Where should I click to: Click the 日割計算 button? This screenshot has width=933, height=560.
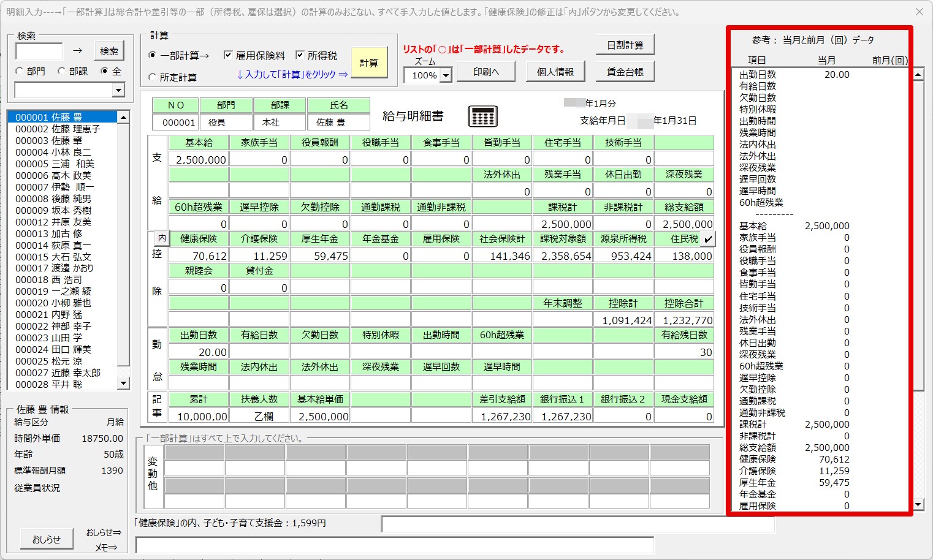click(625, 45)
